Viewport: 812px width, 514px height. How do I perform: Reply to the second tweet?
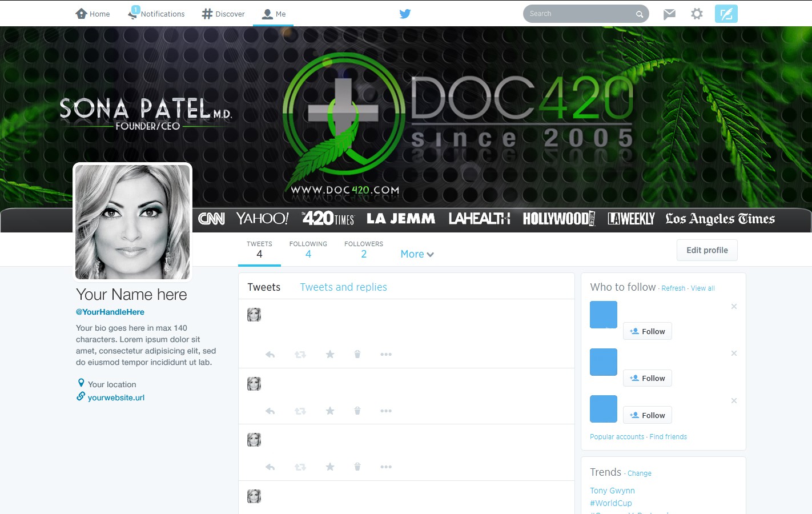(270, 411)
